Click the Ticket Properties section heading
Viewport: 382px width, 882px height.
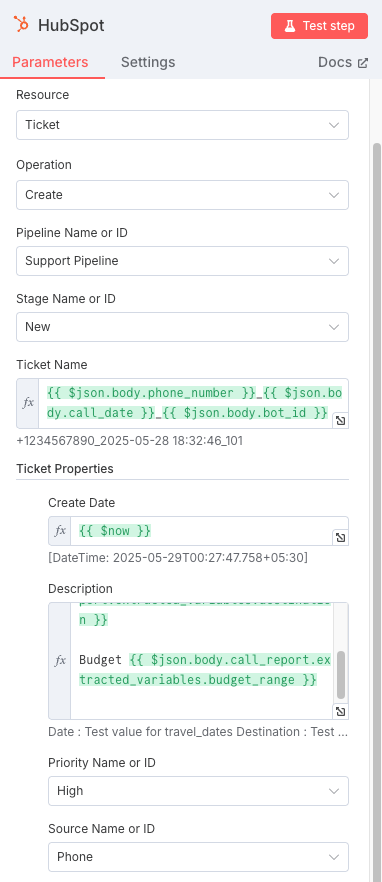(65, 469)
